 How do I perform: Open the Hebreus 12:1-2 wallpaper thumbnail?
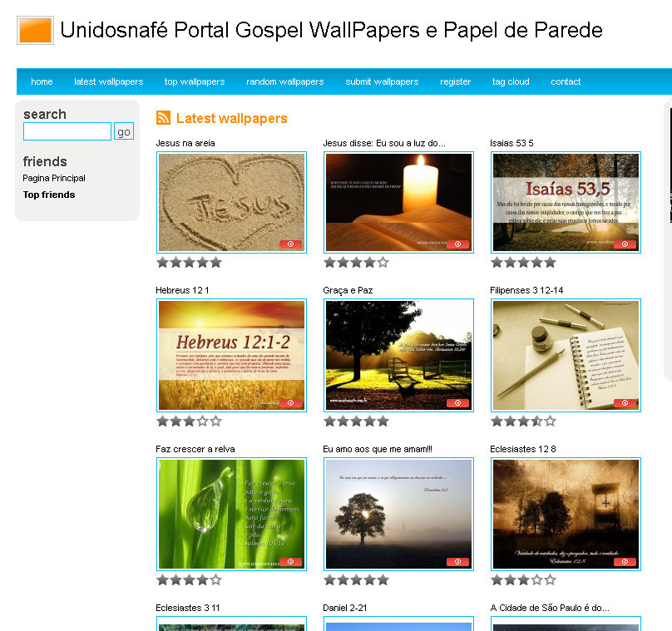(x=231, y=355)
